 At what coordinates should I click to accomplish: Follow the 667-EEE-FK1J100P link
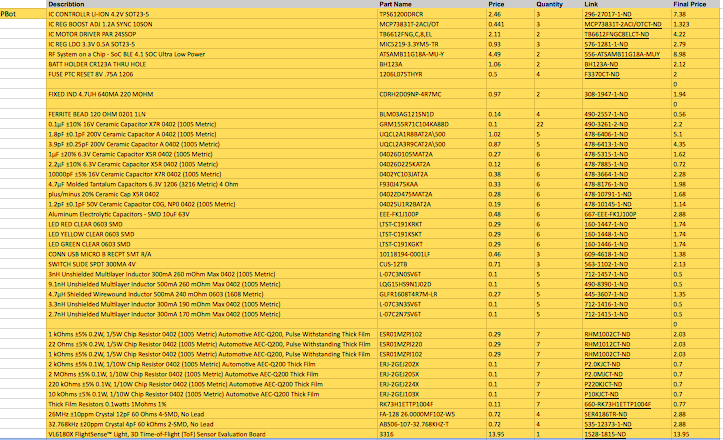610,214
